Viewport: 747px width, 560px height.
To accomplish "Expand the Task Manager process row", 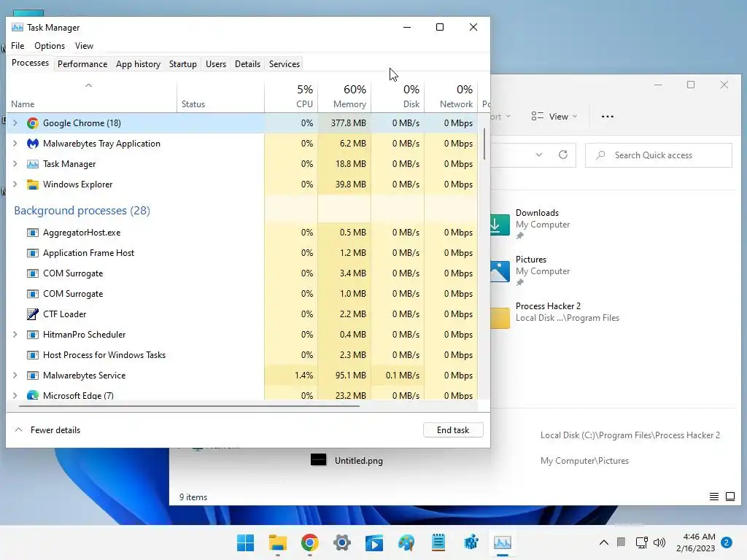I will [x=15, y=164].
